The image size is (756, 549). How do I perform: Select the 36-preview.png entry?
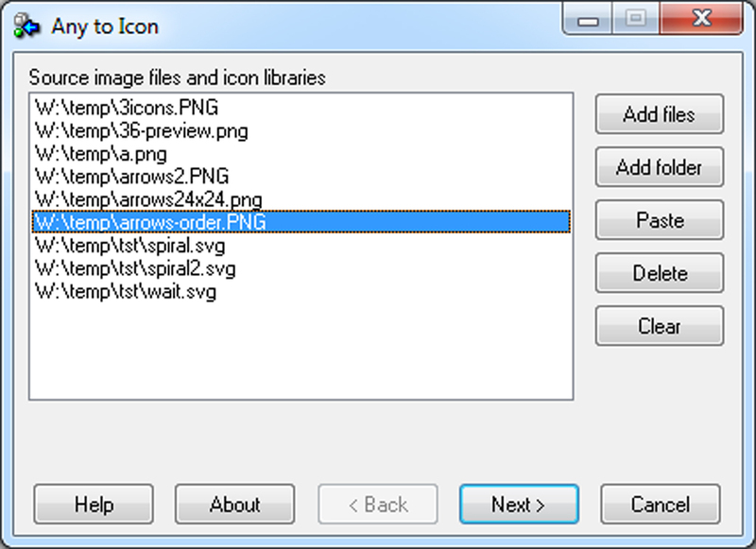point(301,130)
